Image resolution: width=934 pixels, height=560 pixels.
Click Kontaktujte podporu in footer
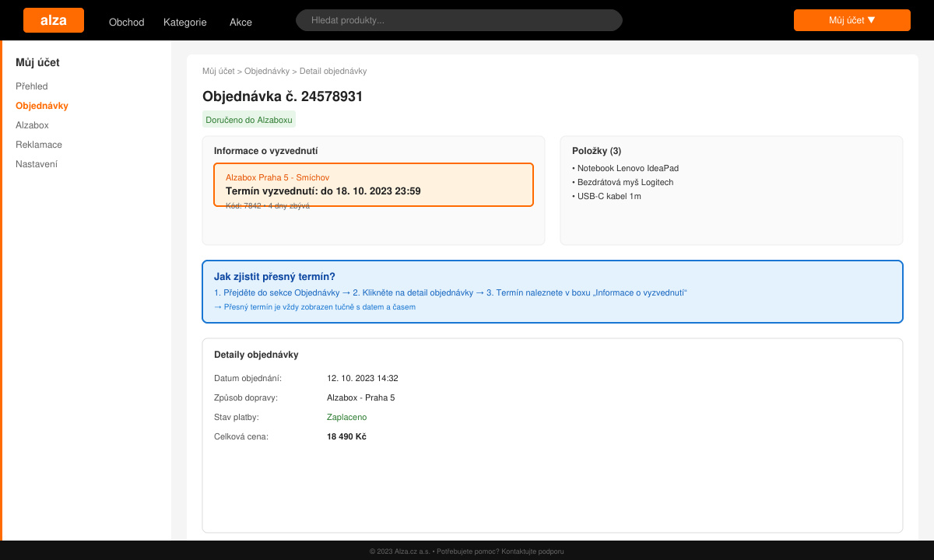click(x=532, y=551)
